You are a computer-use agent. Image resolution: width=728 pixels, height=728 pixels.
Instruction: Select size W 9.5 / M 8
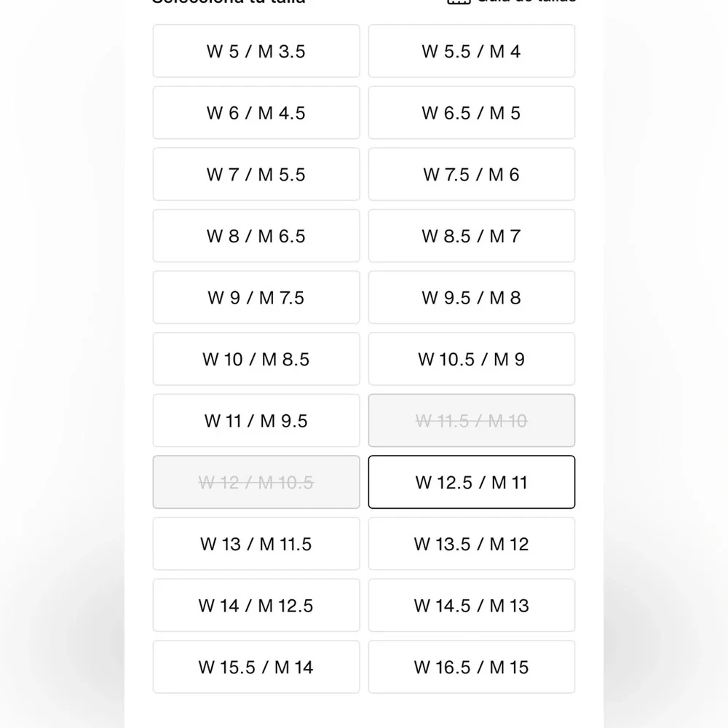pos(472,298)
